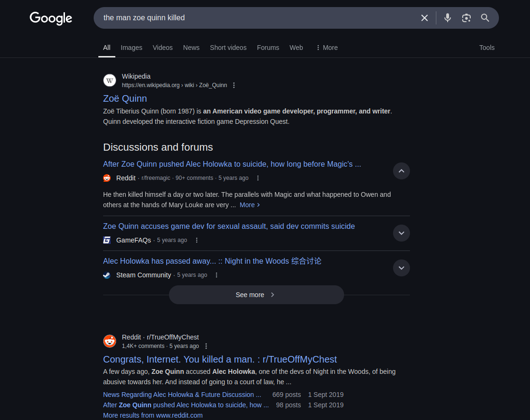Open three-dot menu for r/TrueOffMyChest result
Viewport: 530px width, 420px height.
point(206,346)
